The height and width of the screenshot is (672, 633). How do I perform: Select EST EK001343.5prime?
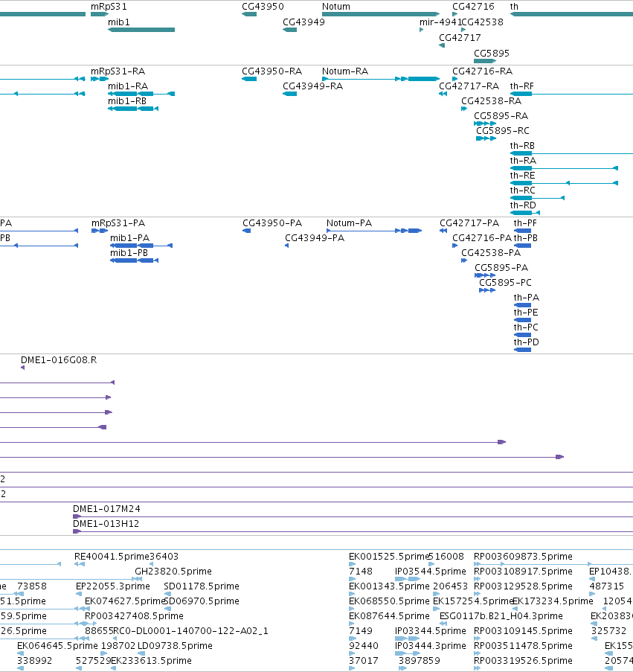(352, 594)
